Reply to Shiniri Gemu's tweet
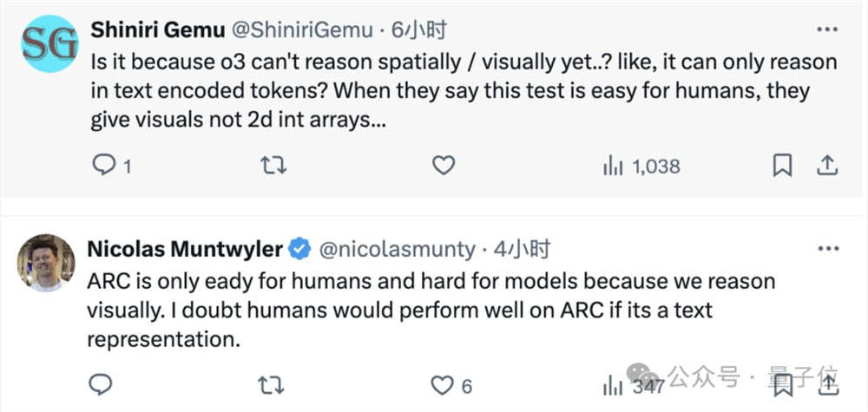 103,166
